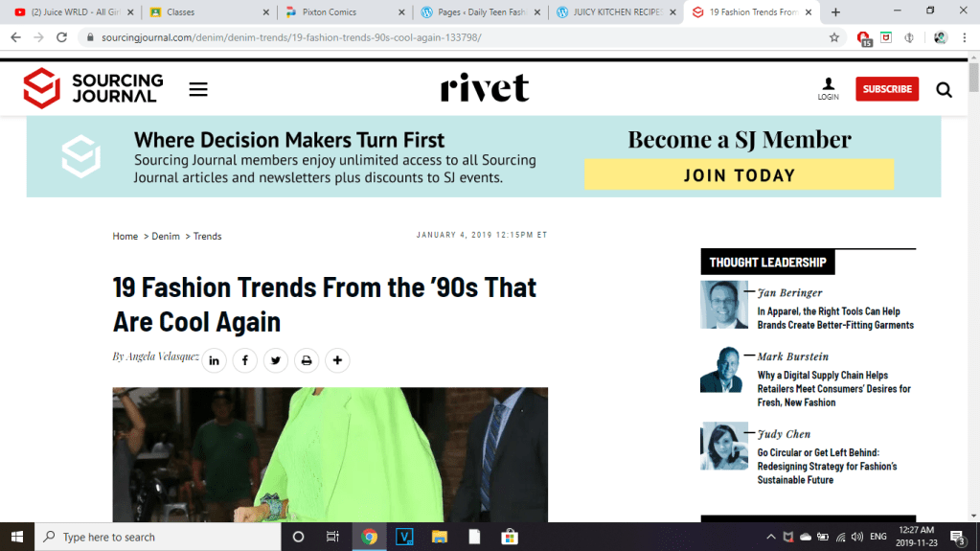The image size is (980, 551).
Task: Click the Login user icon
Action: point(828,88)
